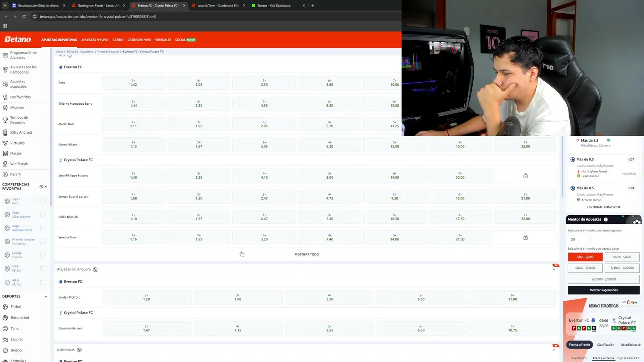Click the Fútbol sport icon
This screenshot has height=362, width=644.
coord(5,307)
